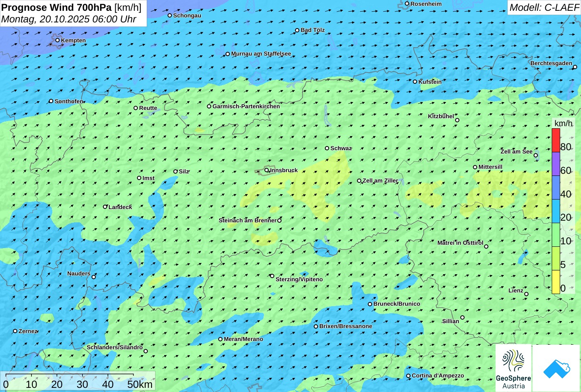This screenshot has width=581, height=392.
Task: Click the 'Steinach am Brenner' label
Action: (248, 220)
